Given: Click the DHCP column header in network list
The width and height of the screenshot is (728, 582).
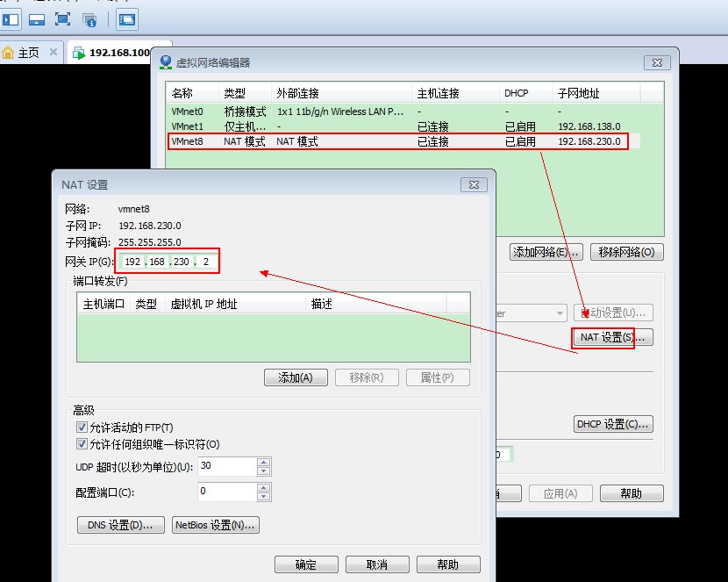Looking at the screenshot, I should [525, 93].
